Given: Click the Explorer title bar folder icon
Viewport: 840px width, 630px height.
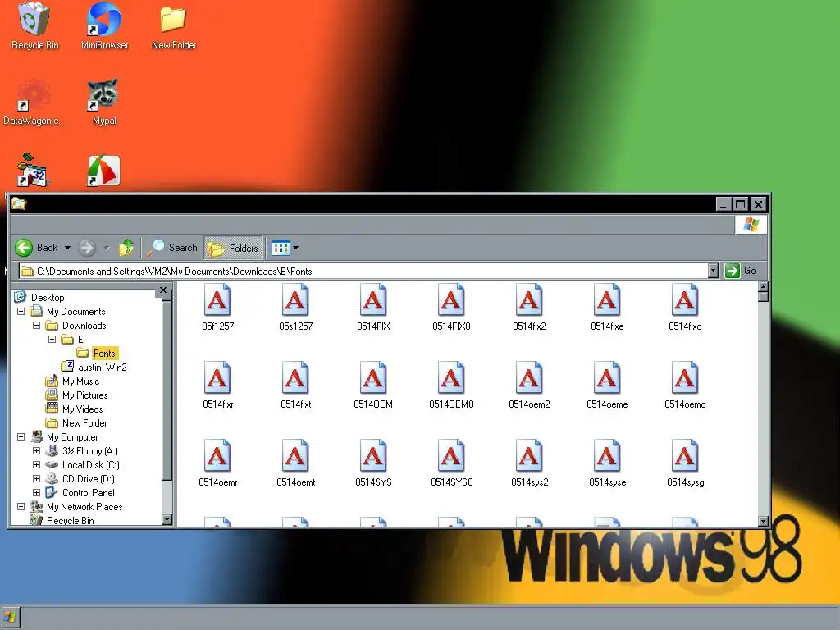Looking at the screenshot, I should click(20, 203).
